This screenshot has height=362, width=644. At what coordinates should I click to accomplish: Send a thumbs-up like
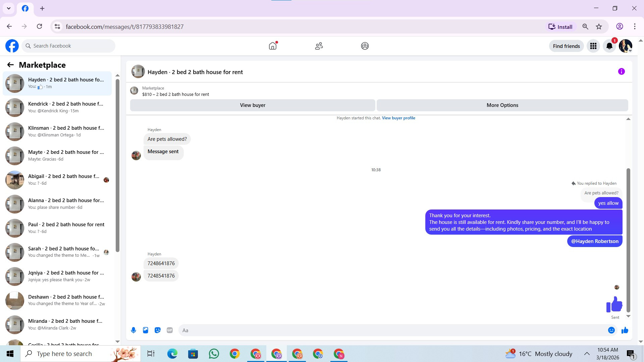pyautogui.click(x=625, y=330)
